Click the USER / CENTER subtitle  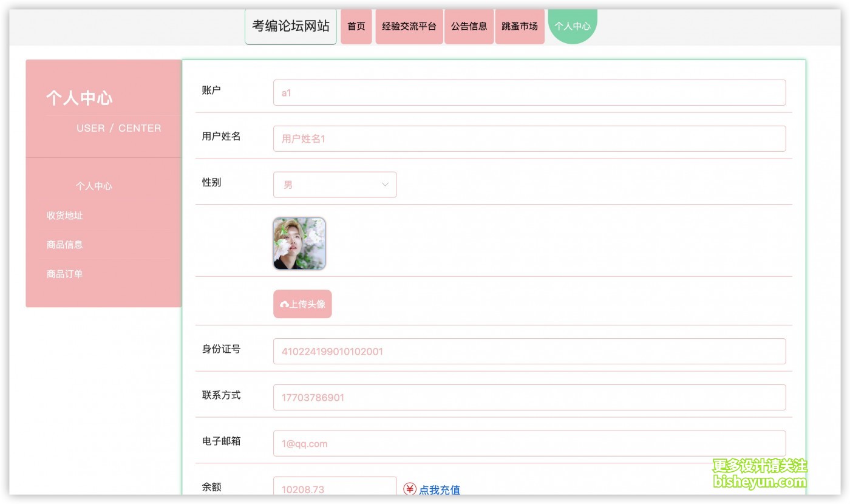tap(119, 128)
